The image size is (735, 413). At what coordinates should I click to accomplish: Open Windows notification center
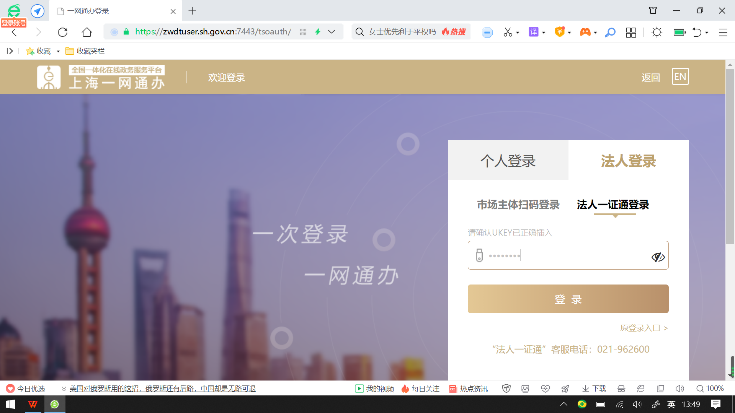pos(715,404)
